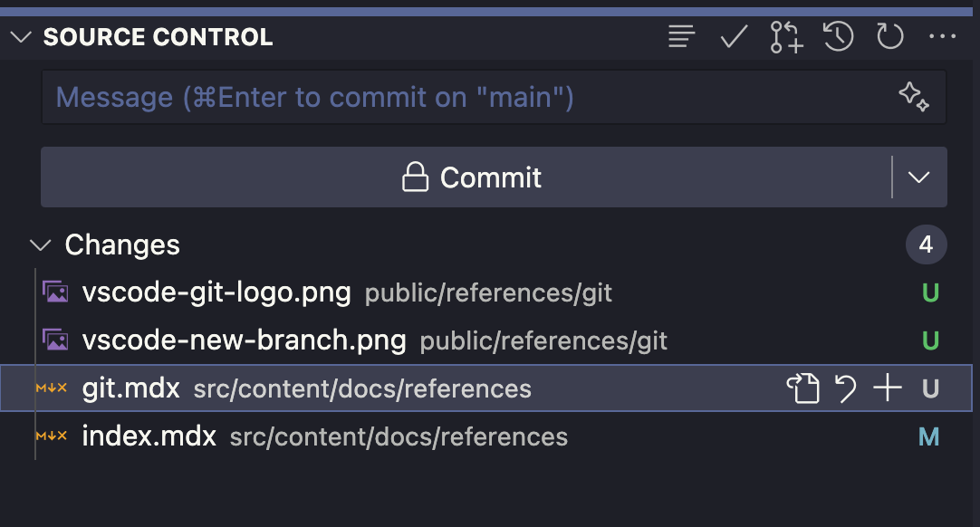Open the More Actions menu in Source Control
980x527 pixels.
pos(942,36)
